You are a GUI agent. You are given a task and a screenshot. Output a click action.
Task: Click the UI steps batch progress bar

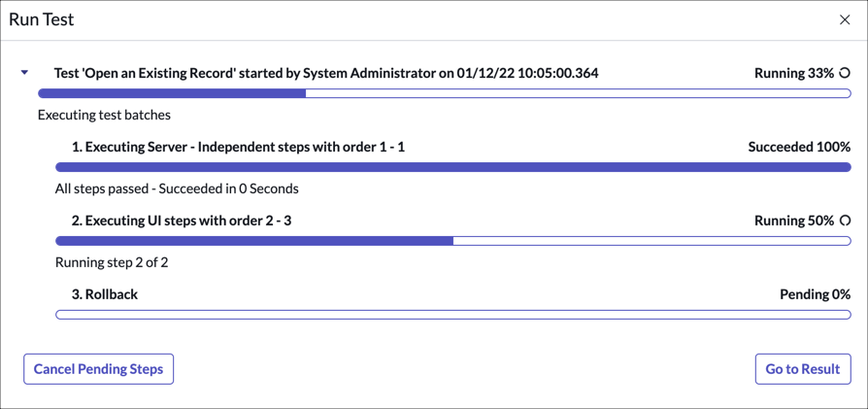pyautogui.click(x=453, y=241)
